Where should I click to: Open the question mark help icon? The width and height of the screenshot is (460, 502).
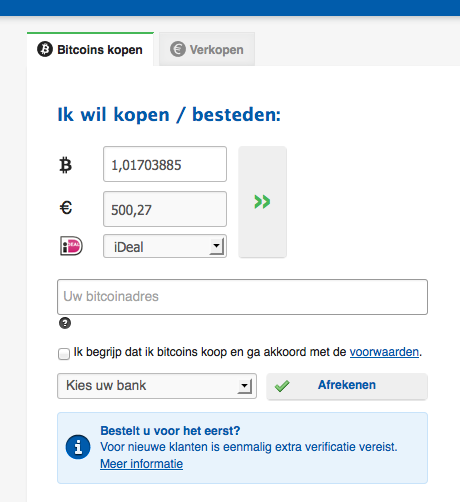65,323
